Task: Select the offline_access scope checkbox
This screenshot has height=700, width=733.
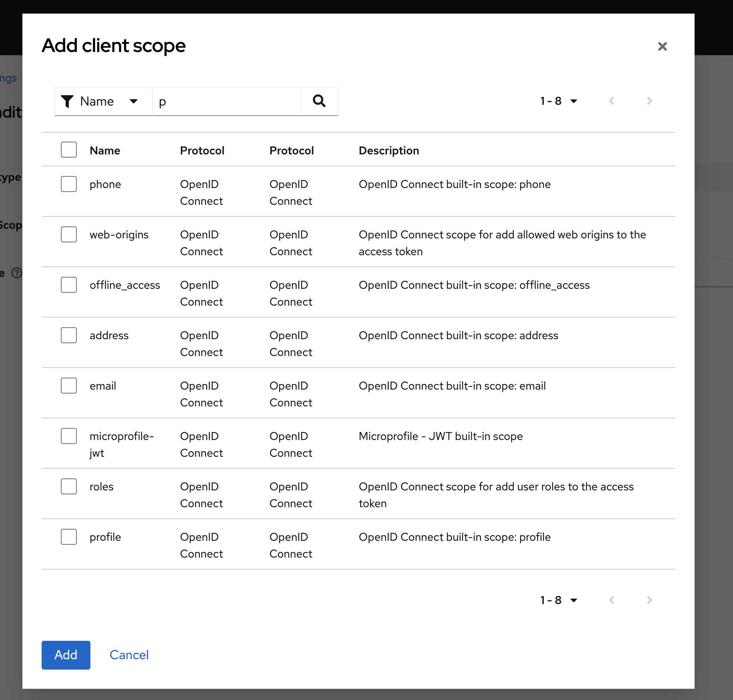Action: click(x=68, y=285)
